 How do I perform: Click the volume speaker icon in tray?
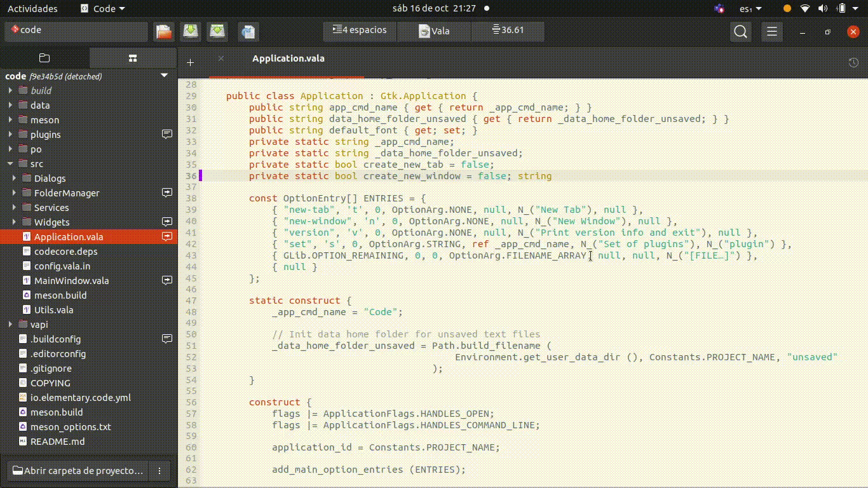[x=824, y=8]
